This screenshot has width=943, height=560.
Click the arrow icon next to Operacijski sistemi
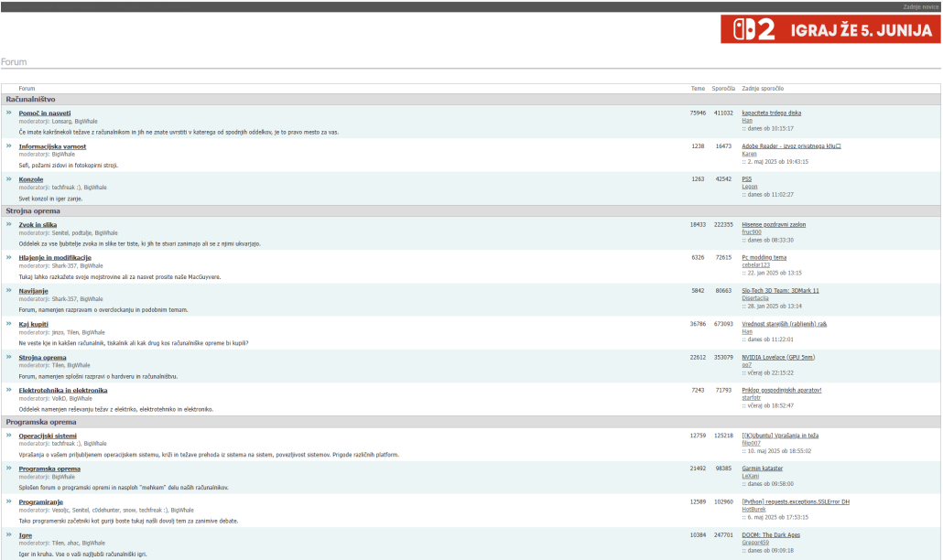9,436
